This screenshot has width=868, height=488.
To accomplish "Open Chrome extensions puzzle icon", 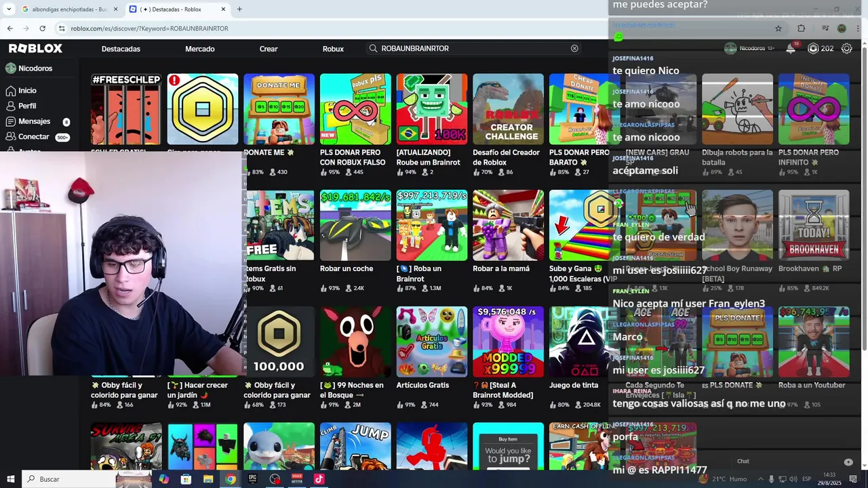I will click(802, 28).
